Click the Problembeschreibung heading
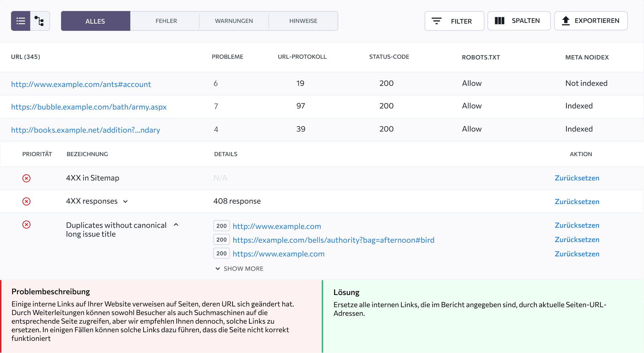Viewport: 644px width, 353px height. click(x=51, y=292)
